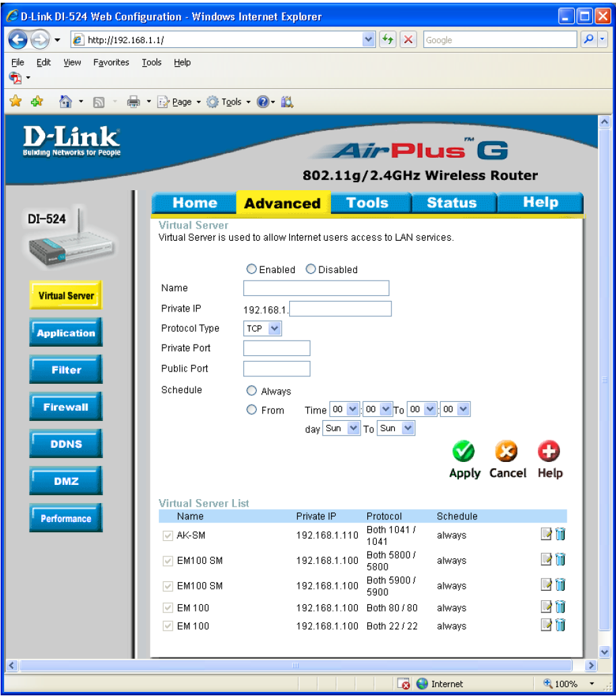The image size is (616, 696).
Task: Open the DDNS settings page
Action: 65,444
